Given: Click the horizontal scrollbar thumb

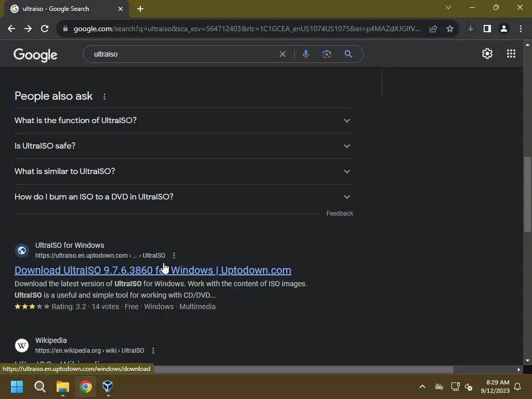Looking at the screenshot, I should 303,369.
